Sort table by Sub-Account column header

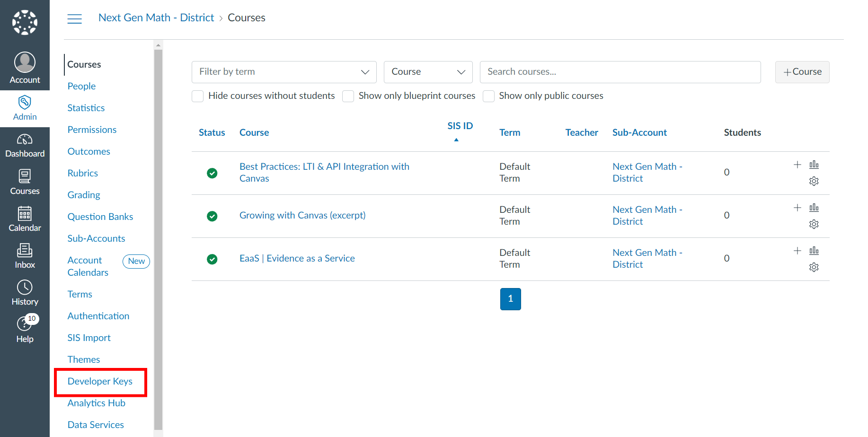[639, 133]
